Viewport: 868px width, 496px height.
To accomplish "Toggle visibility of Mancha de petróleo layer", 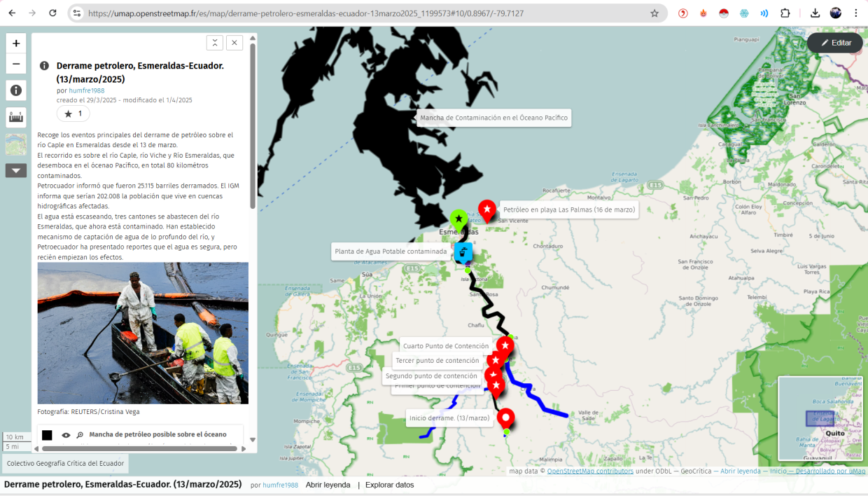I will (x=66, y=435).
